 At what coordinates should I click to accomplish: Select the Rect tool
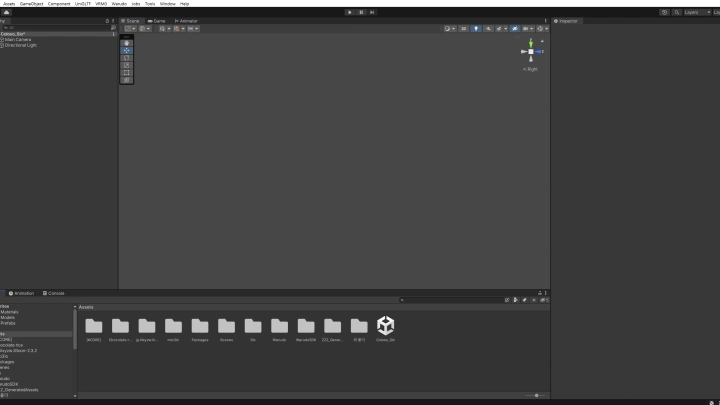[x=127, y=73]
